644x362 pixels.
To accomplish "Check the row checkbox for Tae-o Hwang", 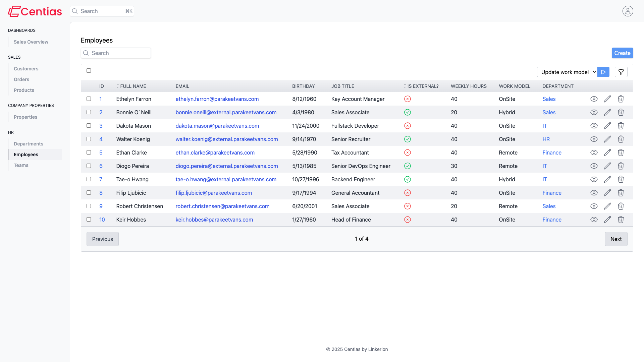I will coord(89,179).
